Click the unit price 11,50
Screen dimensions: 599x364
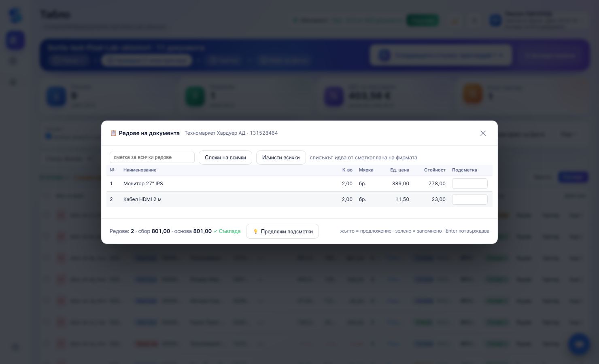pos(402,199)
